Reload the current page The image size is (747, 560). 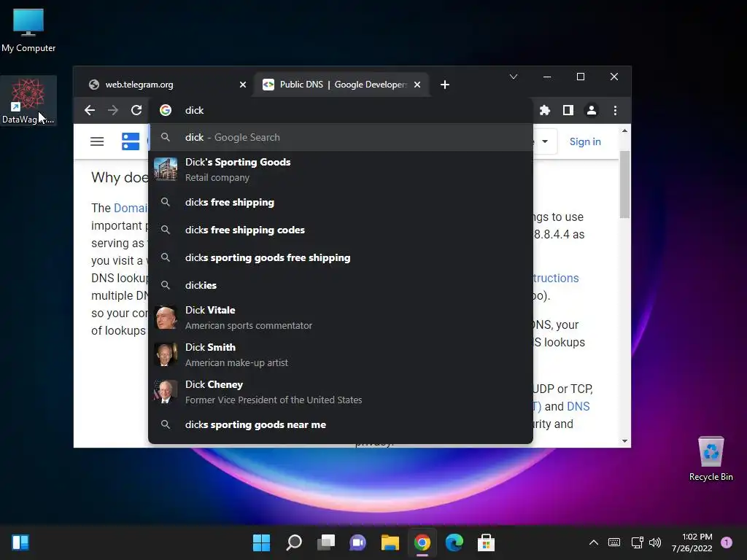(136, 111)
